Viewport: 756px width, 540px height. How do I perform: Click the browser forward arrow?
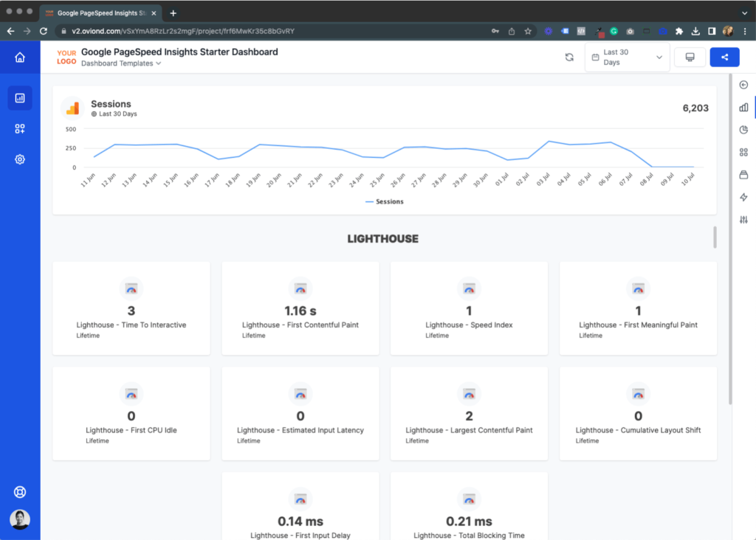coord(27,31)
